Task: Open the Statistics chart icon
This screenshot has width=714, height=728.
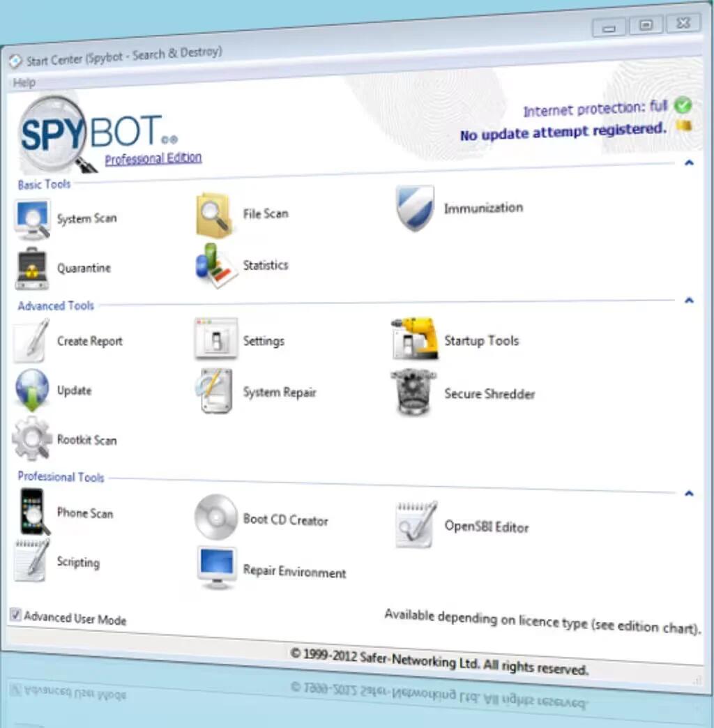Action: point(216,266)
